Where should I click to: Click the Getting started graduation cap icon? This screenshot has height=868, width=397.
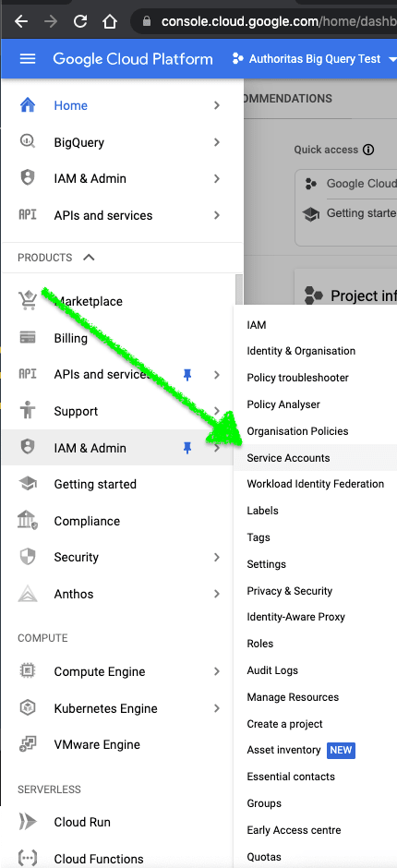(27, 484)
